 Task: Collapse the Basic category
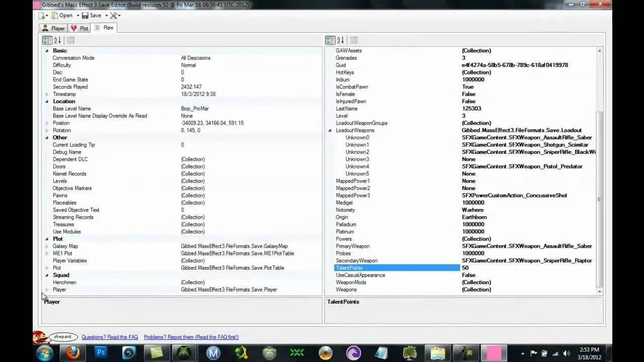[47, 51]
